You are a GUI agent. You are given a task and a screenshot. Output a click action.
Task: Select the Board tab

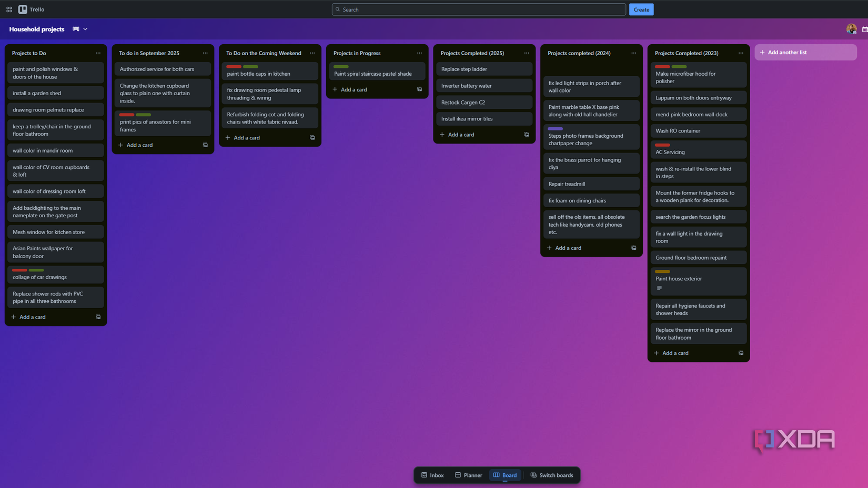505,475
